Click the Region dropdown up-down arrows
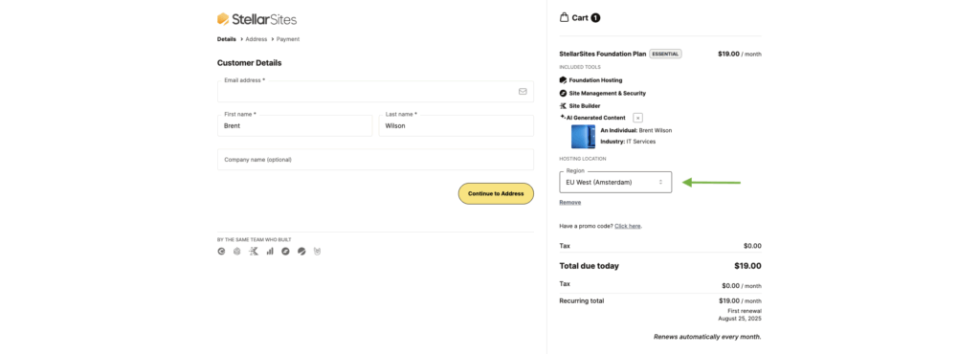 point(660,183)
